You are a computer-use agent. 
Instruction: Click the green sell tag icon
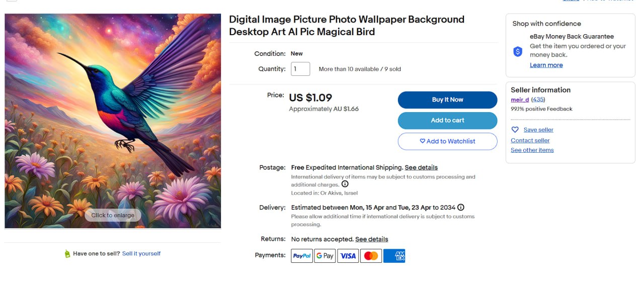point(67,254)
